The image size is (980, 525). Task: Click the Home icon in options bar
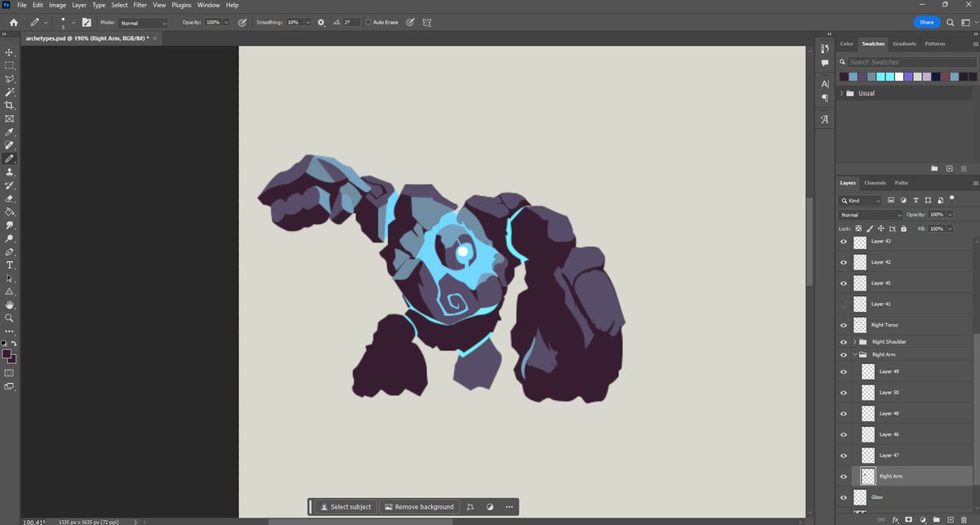point(13,23)
